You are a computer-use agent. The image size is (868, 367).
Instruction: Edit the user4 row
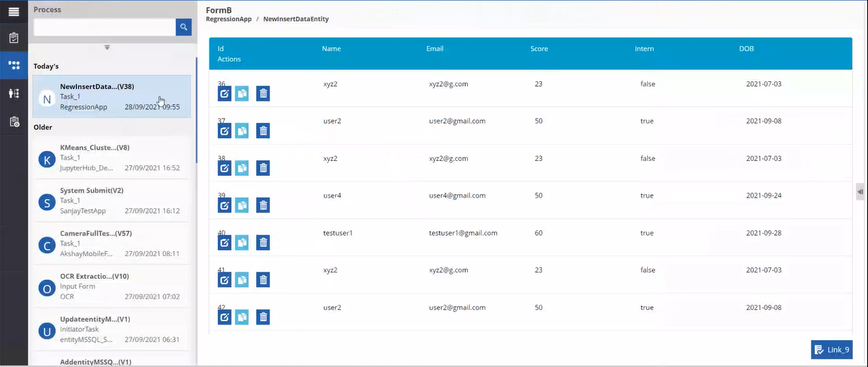pyautogui.click(x=224, y=205)
